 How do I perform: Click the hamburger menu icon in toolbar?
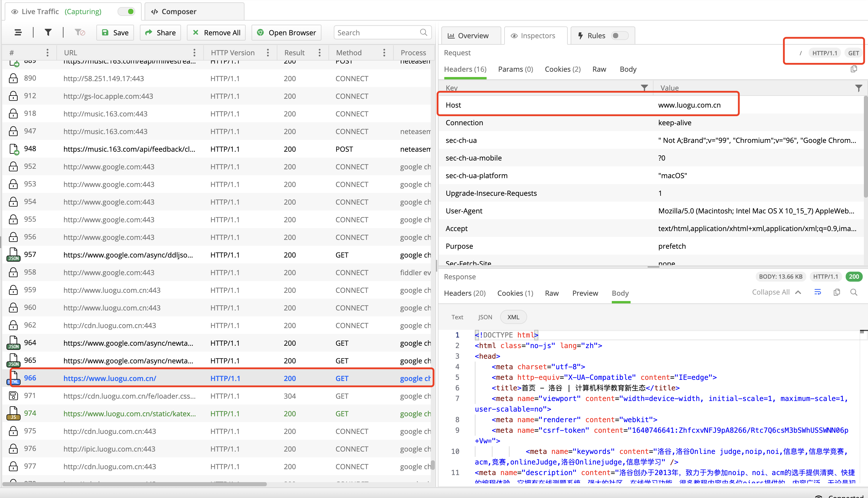18,33
